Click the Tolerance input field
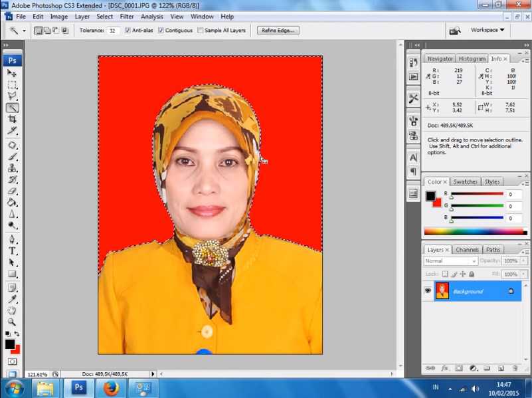This screenshot has width=532, height=398. point(113,31)
